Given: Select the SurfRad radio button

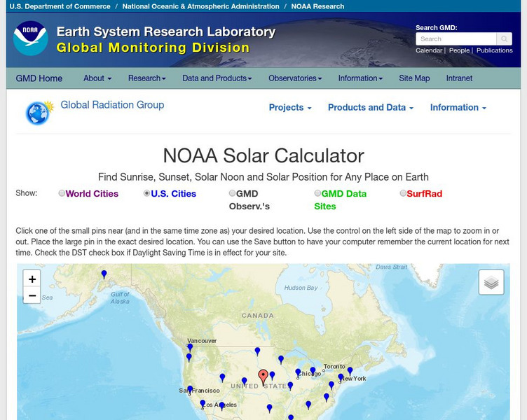Looking at the screenshot, I should click(403, 193).
